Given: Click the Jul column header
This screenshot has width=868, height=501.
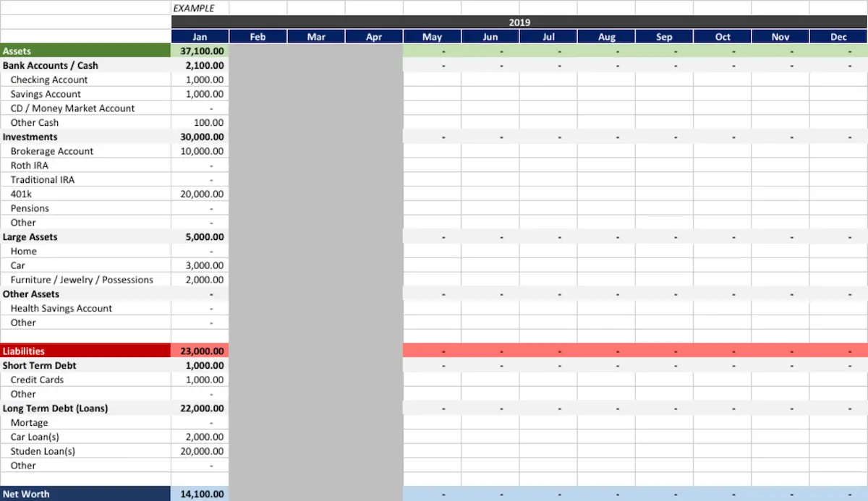Looking at the screenshot, I should 548,37.
